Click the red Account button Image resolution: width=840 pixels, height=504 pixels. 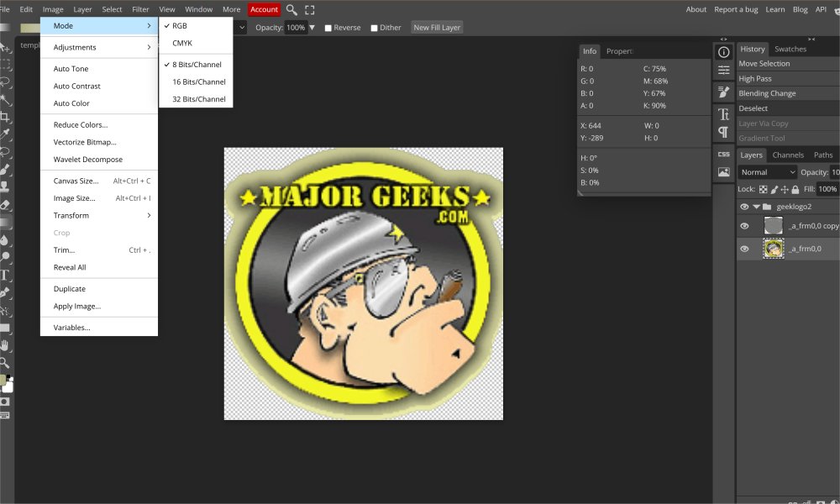pyautogui.click(x=264, y=9)
